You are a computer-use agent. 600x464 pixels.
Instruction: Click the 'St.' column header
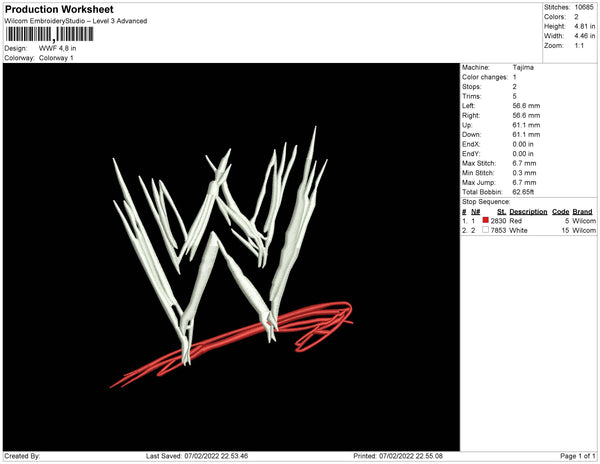click(x=501, y=212)
